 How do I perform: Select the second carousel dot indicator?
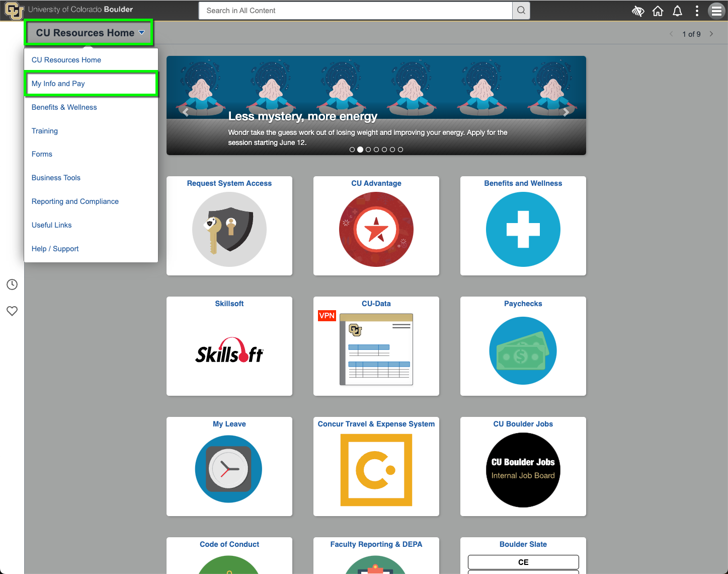click(360, 150)
